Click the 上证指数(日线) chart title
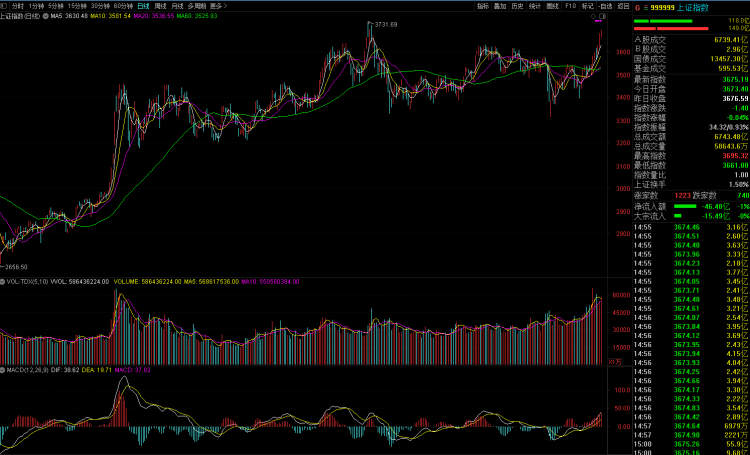The height and width of the screenshot is (455, 750). click(x=21, y=16)
